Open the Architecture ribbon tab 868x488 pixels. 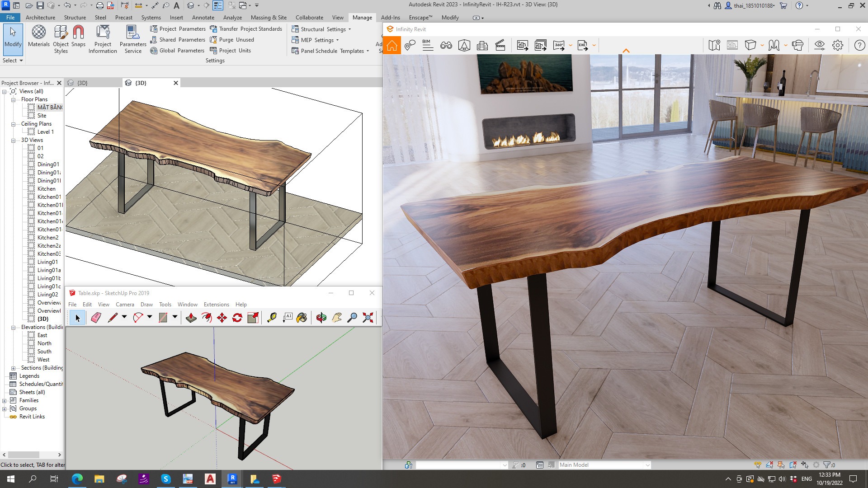point(40,18)
